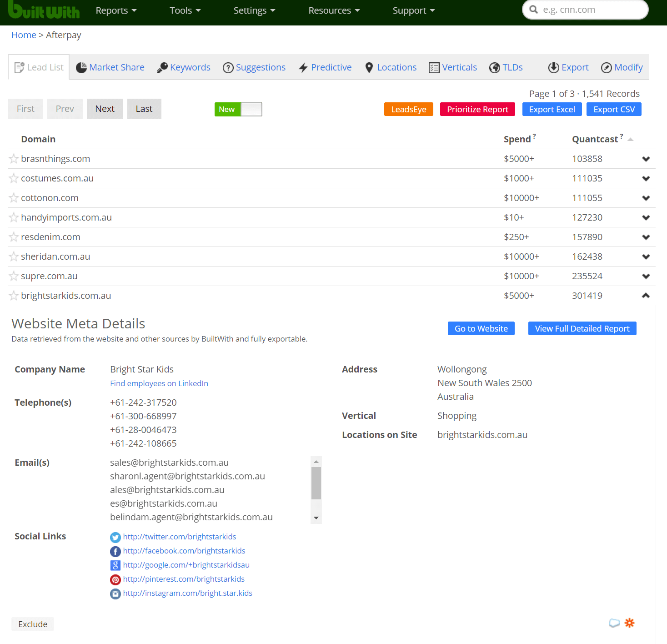This screenshot has height=644, width=667.
Task: Toggle the New switch
Action: 238,109
